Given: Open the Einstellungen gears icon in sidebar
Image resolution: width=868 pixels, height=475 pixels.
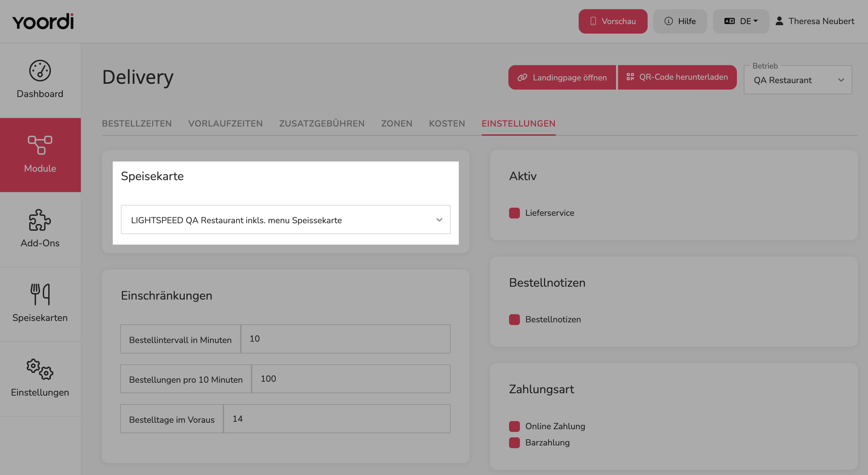Looking at the screenshot, I should [x=40, y=369].
